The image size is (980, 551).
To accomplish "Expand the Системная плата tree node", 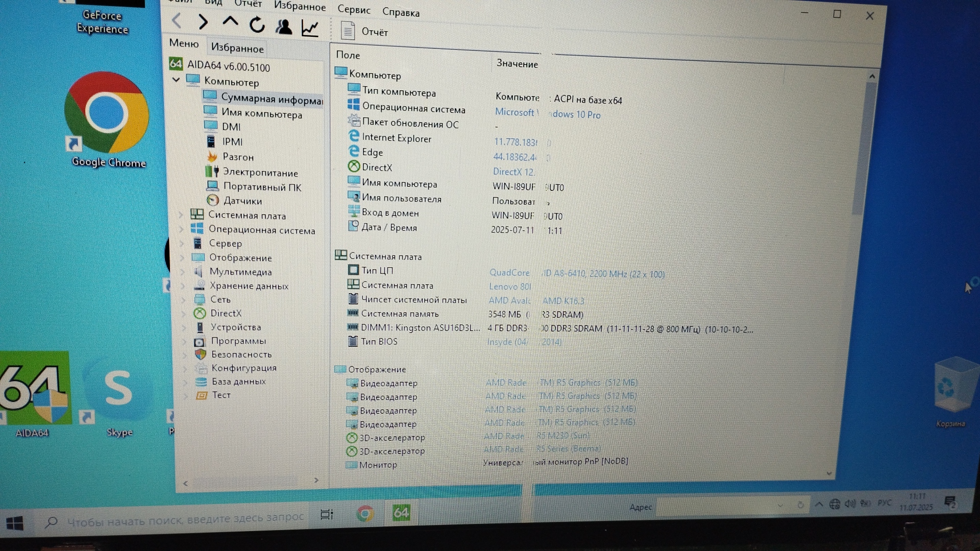I will coord(181,215).
